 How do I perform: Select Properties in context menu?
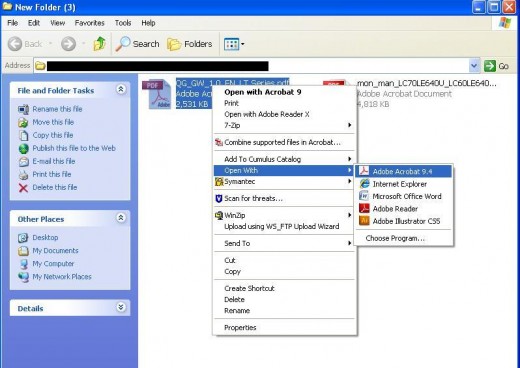point(240,328)
